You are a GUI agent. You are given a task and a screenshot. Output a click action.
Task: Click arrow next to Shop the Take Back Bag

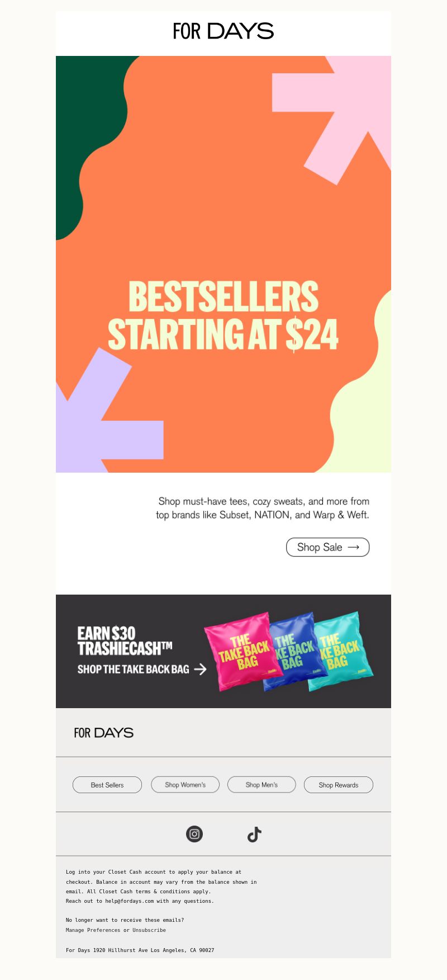[200, 669]
